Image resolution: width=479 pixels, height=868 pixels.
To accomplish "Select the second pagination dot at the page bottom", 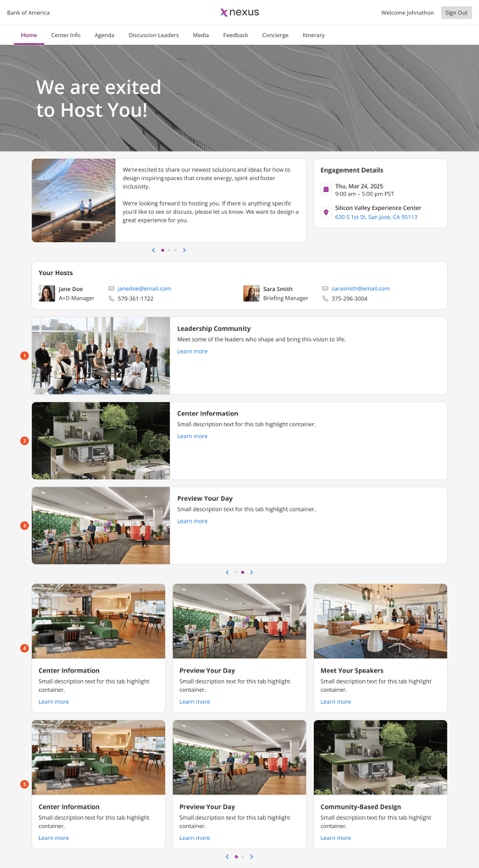I will pos(243,857).
